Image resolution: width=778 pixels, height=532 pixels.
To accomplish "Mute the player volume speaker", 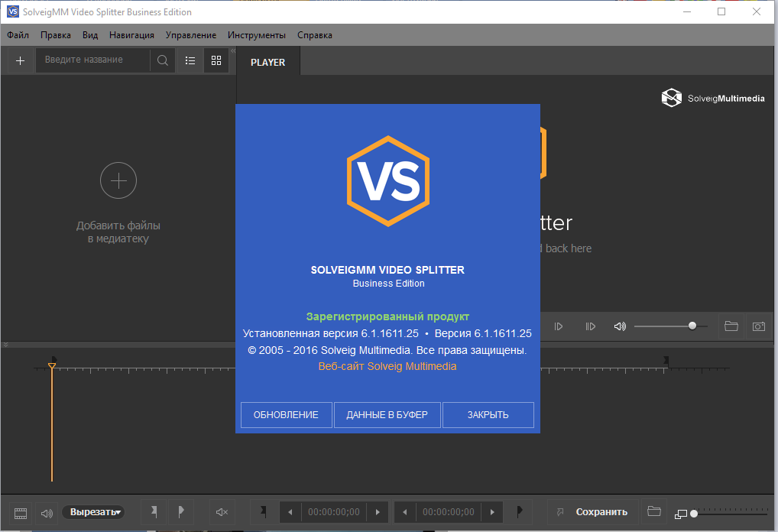I will click(x=620, y=326).
